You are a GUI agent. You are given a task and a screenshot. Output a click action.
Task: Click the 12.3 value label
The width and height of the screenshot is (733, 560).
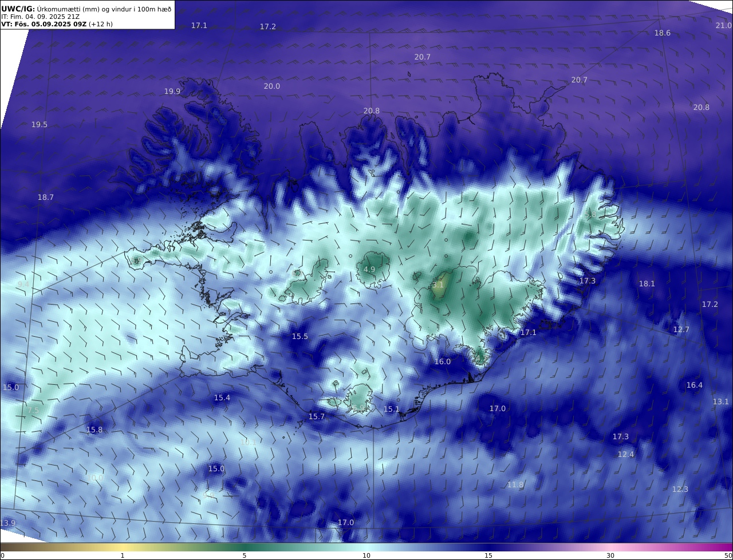point(680,489)
